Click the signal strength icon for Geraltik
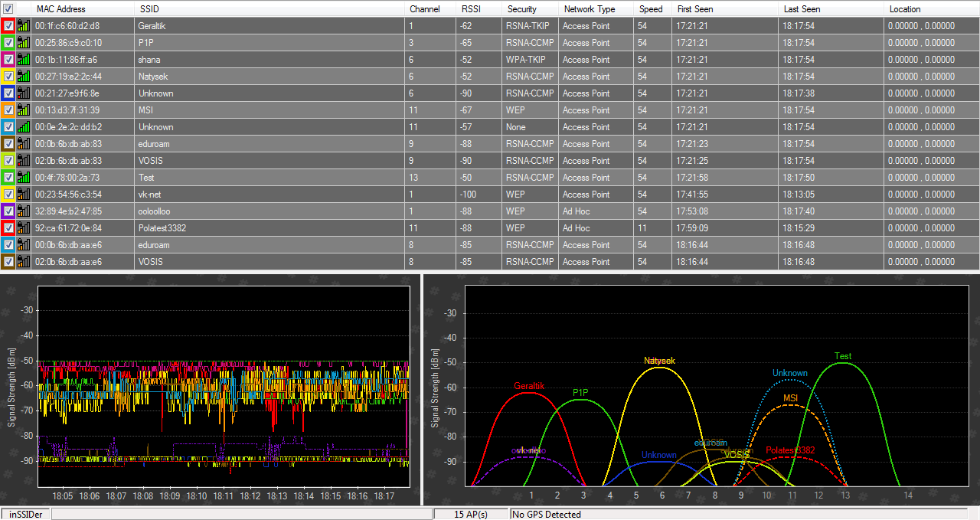This screenshot has width=980, height=520. [23, 25]
